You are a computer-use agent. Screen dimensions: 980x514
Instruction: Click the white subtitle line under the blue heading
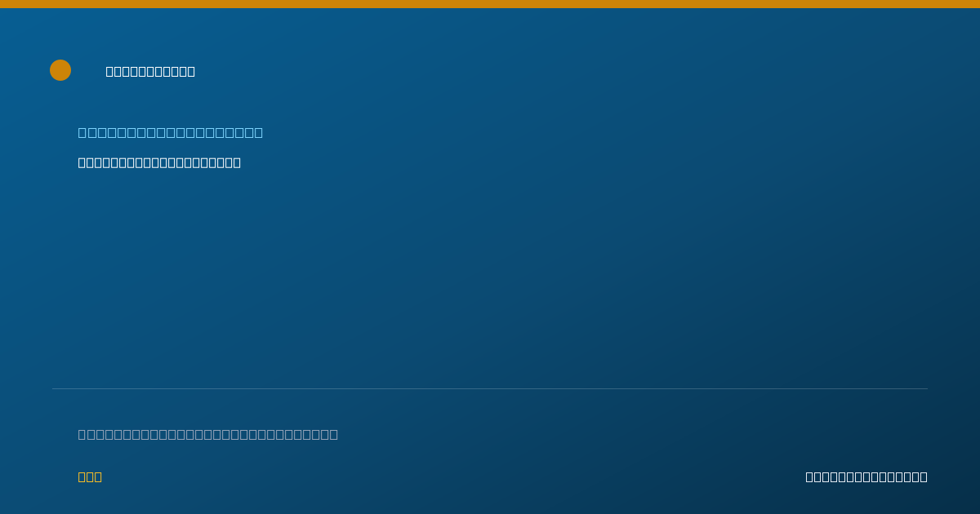click(x=159, y=162)
